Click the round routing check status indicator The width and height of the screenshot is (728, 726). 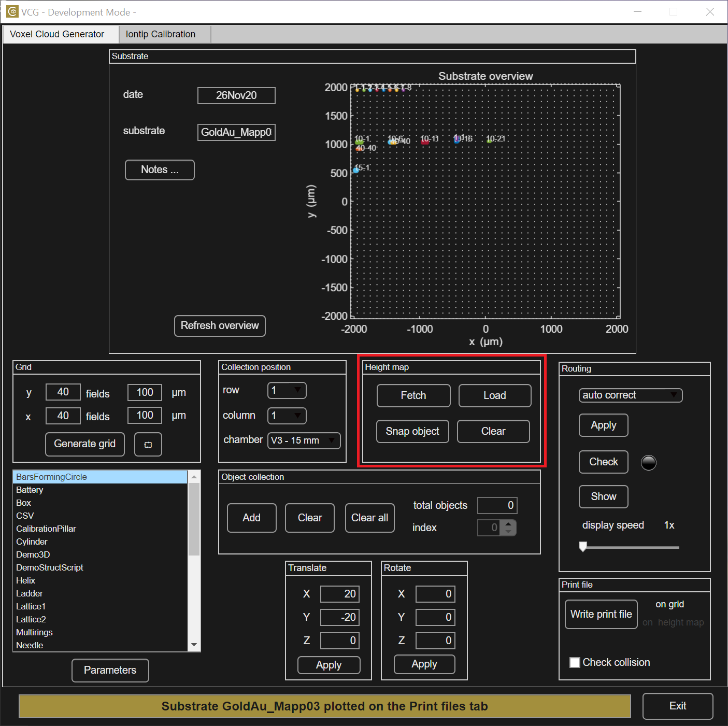coord(648,462)
